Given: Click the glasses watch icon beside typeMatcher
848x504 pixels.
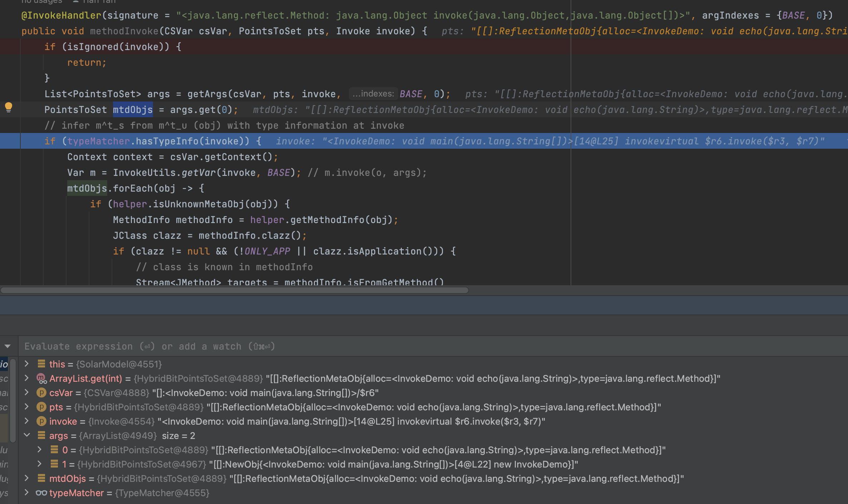Looking at the screenshot, I should click(41, 493).
